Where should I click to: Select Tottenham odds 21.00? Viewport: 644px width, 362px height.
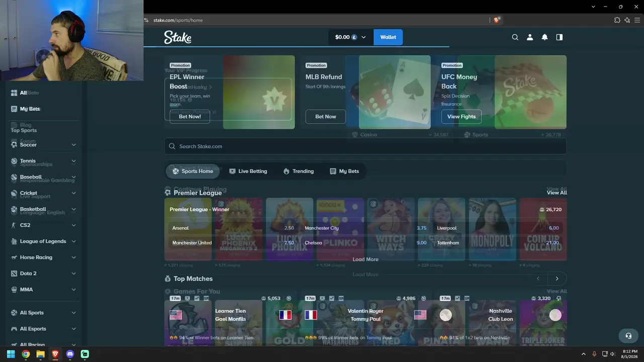[x=498, y=243]
